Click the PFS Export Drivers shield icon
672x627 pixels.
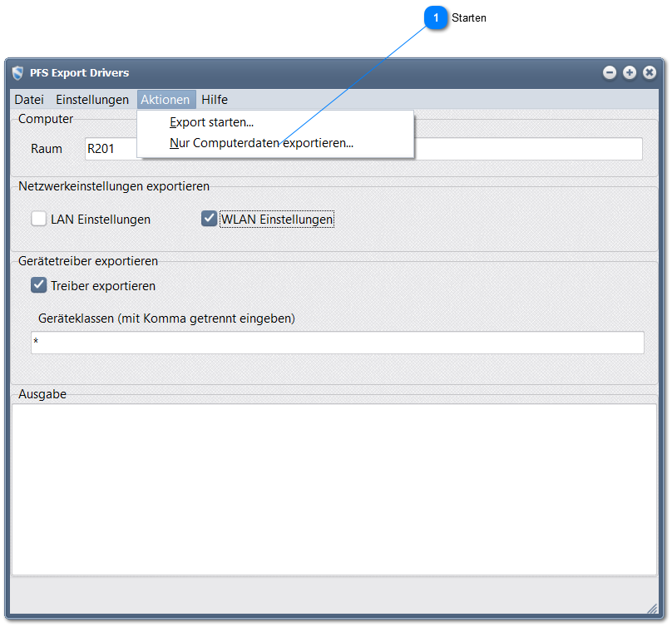(x=18, y=73)
